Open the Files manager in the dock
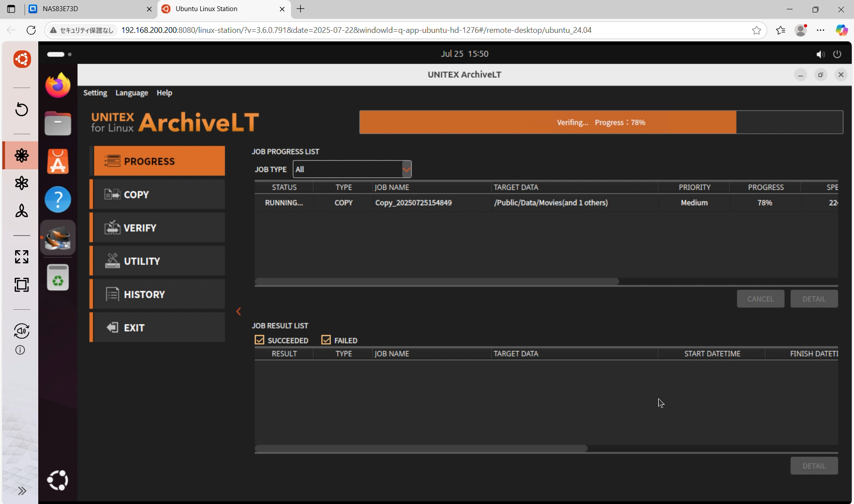The width and height of the screenshot is (854, 504). 58,123
